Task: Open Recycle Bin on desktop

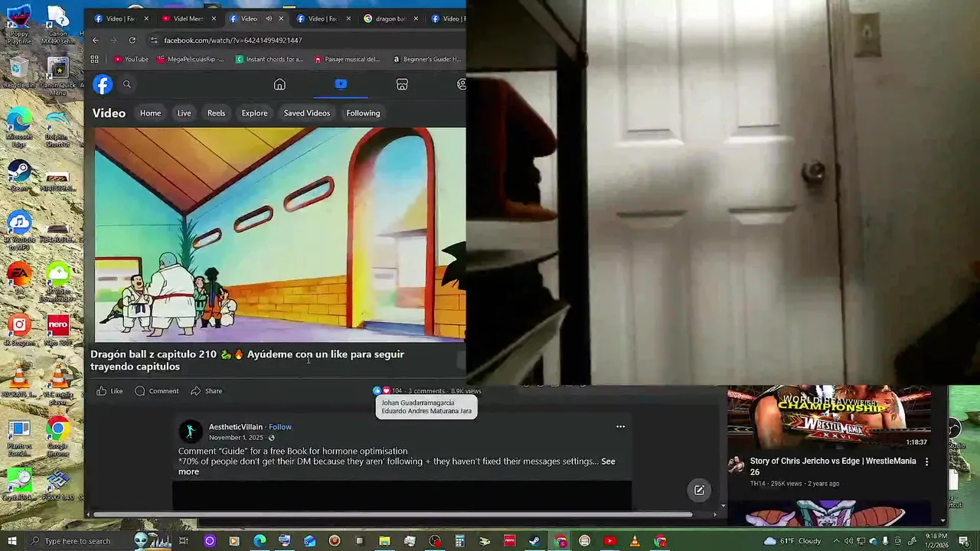Action: click(19, 73)
